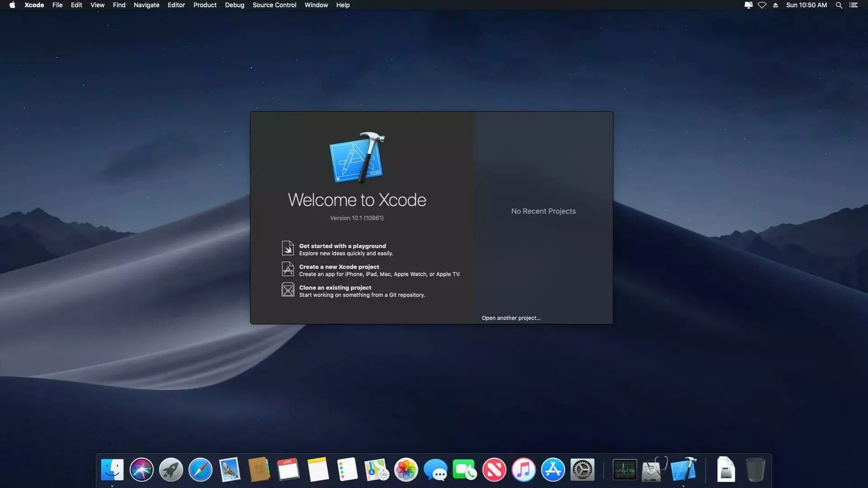
Task: Select Get started with a playground
Action: [x=342, y=246]
